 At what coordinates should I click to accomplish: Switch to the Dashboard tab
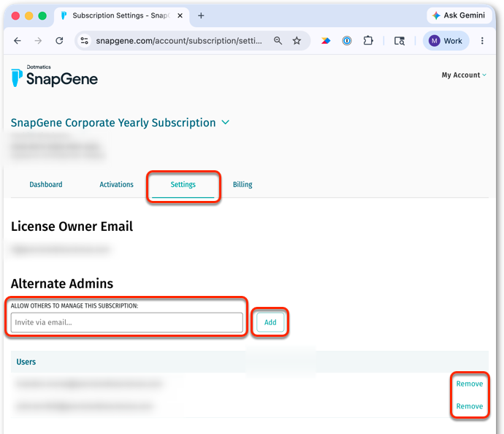pyautogui.click(x=46, y=185)
